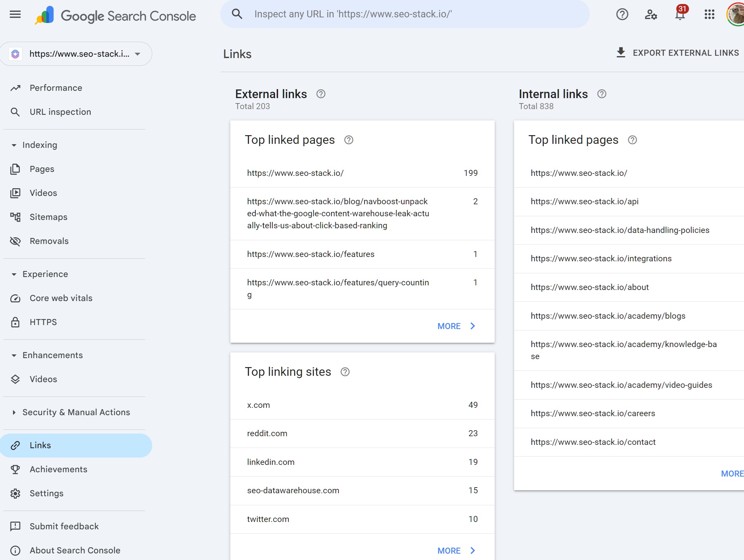Open the Performance section icon
744x560 pixels.
click(15, 88)
